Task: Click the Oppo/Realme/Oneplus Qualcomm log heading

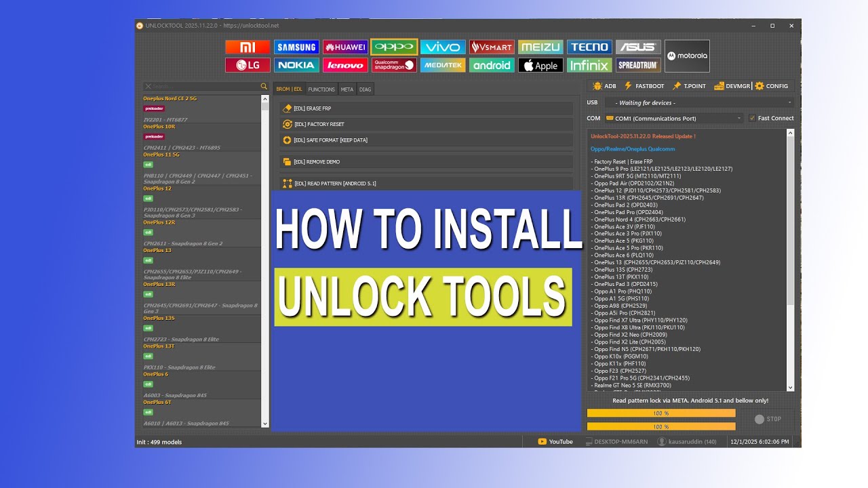Action: pyautogui.click(x=633, y=148)
